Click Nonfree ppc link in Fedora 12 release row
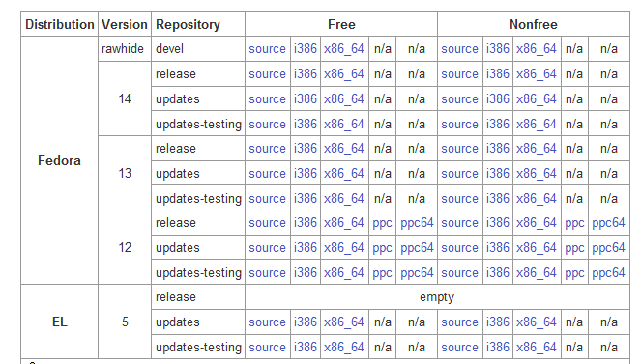 pyautogui.click(x=574, y=224)
